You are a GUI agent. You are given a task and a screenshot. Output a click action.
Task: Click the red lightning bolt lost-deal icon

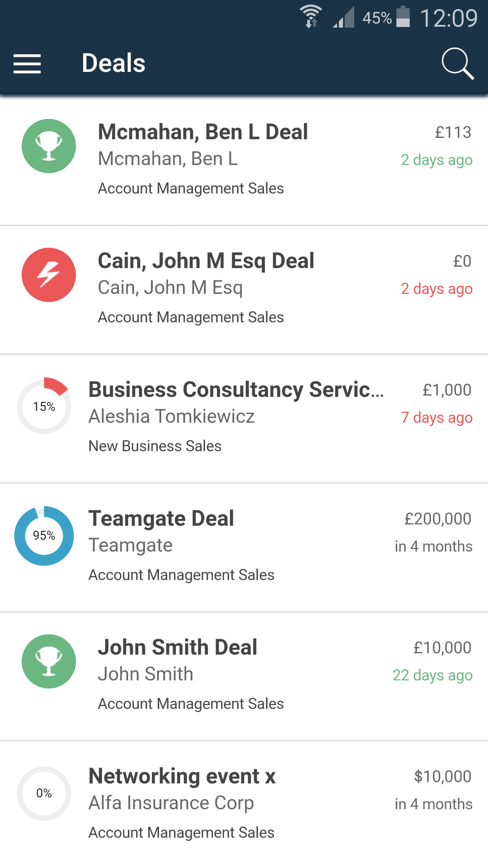pos(49,275)
